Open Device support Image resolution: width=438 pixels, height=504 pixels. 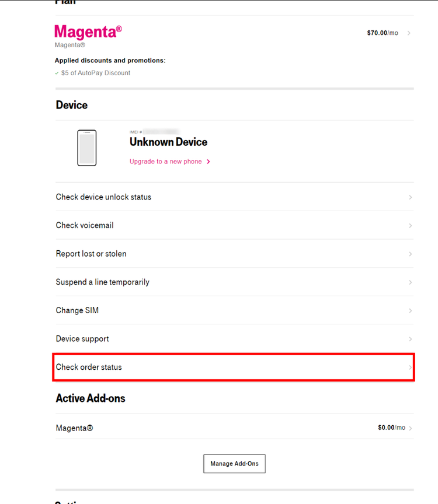234,339
